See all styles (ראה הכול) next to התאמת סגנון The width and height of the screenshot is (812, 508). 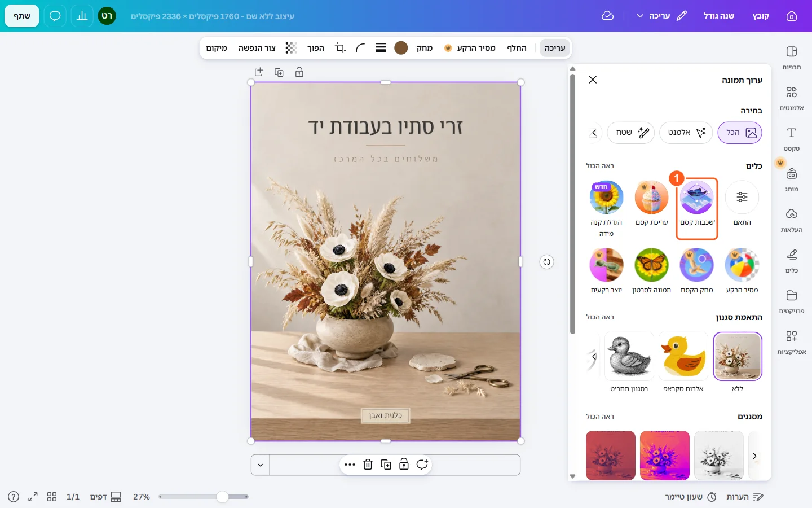[x=600, y=317]
